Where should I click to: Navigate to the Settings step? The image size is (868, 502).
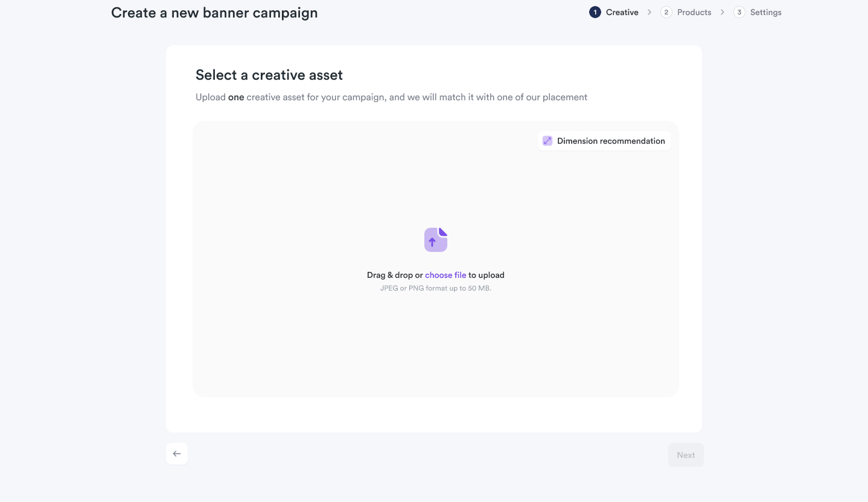coord(765,11)
